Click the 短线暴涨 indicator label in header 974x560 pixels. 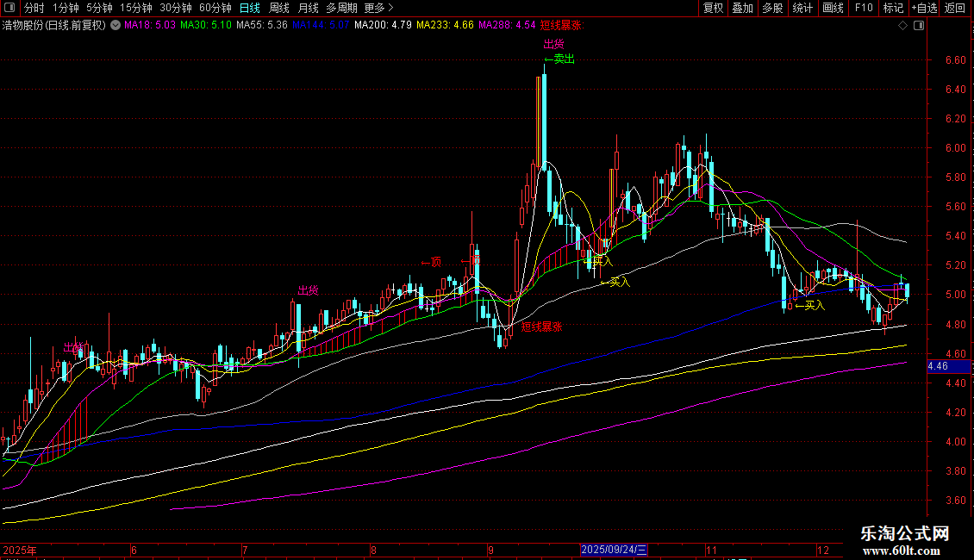[x=562, y=26]
